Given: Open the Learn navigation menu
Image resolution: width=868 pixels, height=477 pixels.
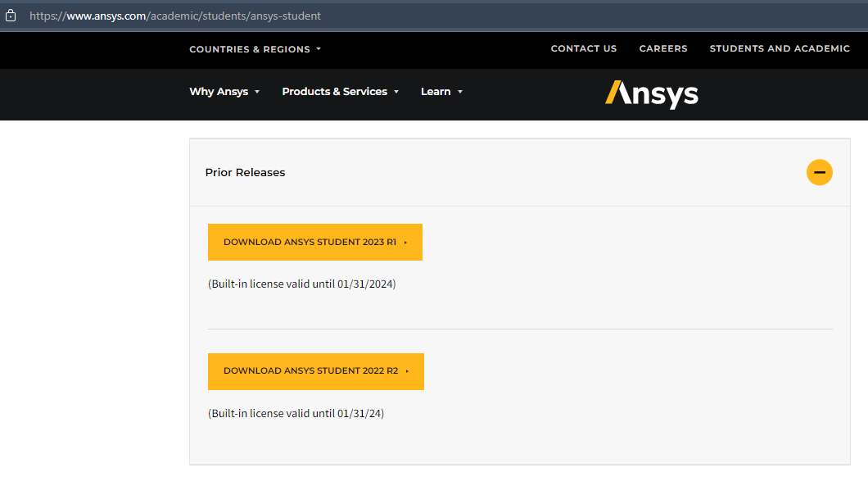Looking at the screenshot, I should pos(436,92).
